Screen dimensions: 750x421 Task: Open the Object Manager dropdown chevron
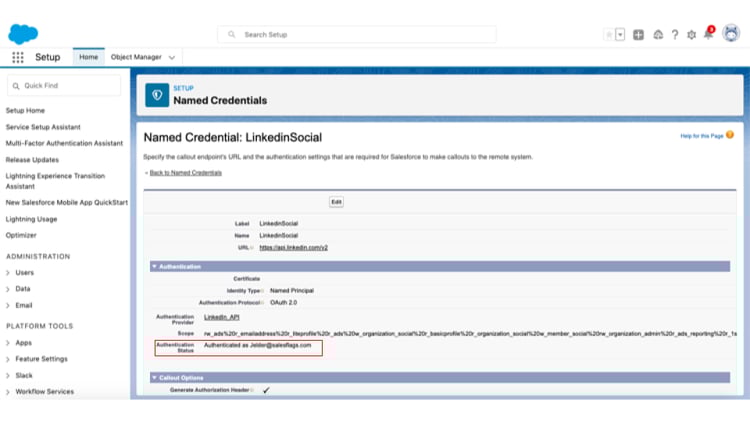point(172,57)
